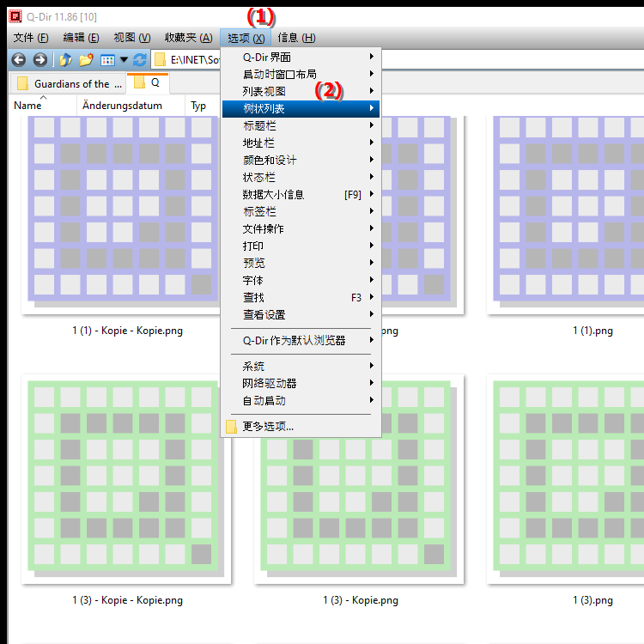This screenshot has height=644, width=644.
Task: Open the 收藏夹 (A) menu
Action: (189, 38)
